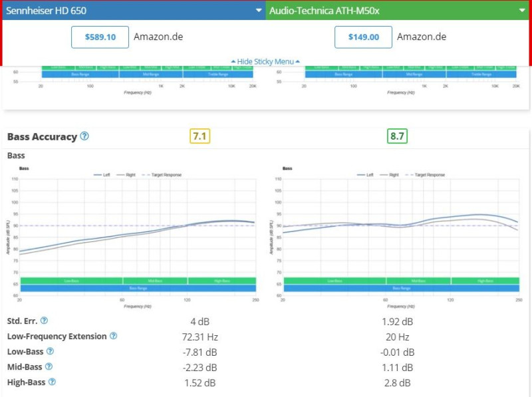The height and width of the screenshot is (397, 532).
Task: Click the 1.92 dB standard error value
Action: click(397, 322)
